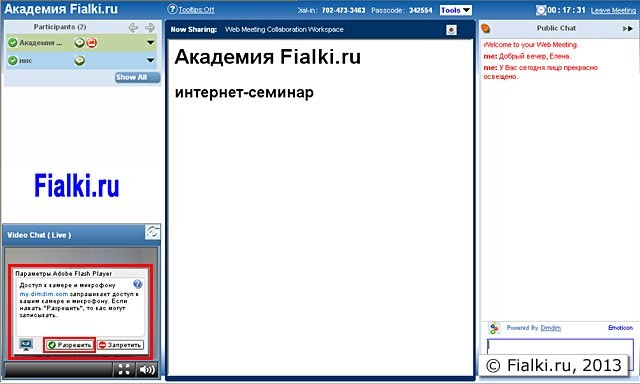Click the Tooltips help question-mark icon
Image resolution: width=640 pixels, height=384 pixels.
(172, 9)
